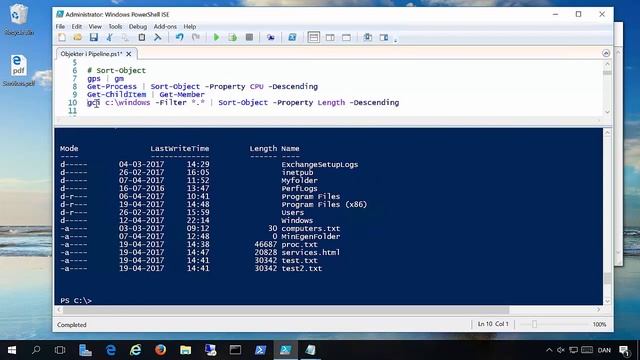Cut selection with scissors icon
The image size is (640, 360).
tap(109, 38)
